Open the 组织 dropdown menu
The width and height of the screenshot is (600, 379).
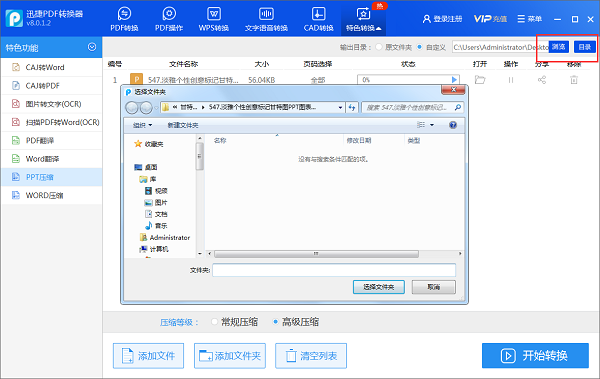[142, 125]
